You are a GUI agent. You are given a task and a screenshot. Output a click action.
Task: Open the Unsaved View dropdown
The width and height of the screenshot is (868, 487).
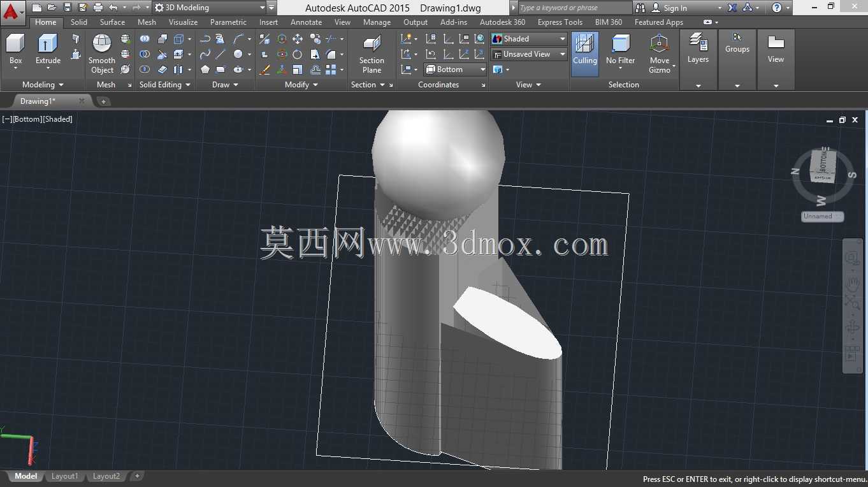pyautogui.click(x=529, y=54)
